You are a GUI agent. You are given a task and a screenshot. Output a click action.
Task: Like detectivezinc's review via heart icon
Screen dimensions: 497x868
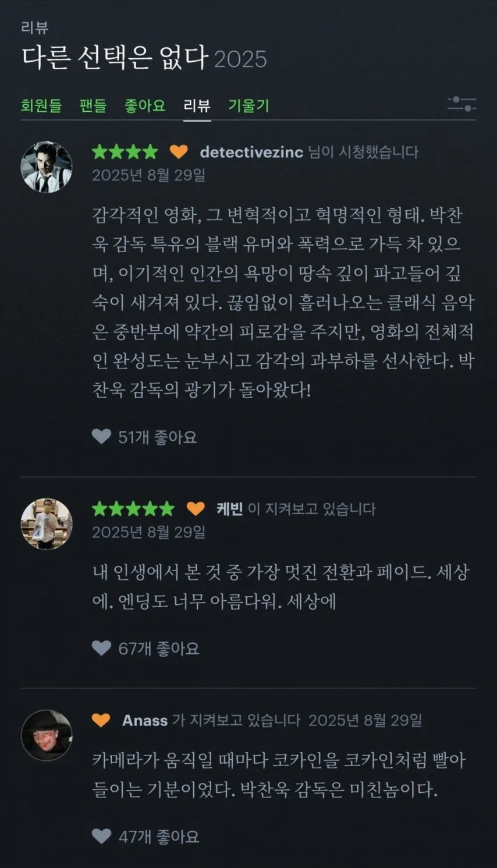pyautogui.click(x=101, y=437)
